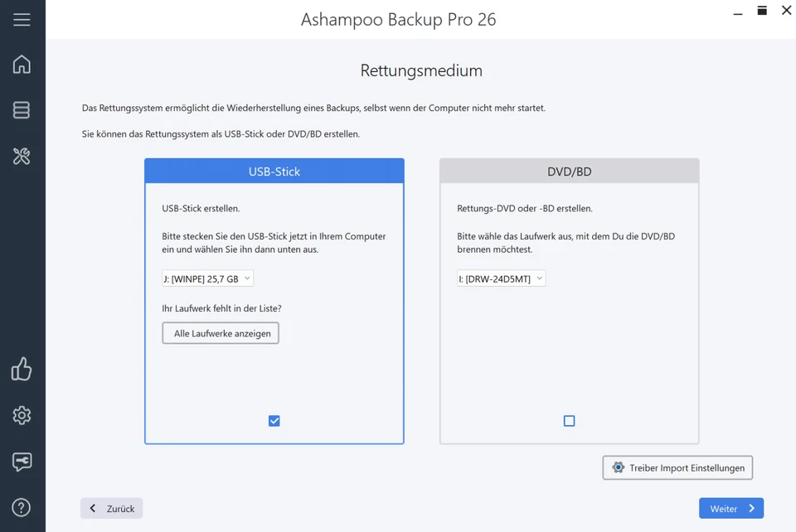The height and width of the screenshot is (532, 796).
Task: Select the USB-Stick panel header
Action: 274,171
